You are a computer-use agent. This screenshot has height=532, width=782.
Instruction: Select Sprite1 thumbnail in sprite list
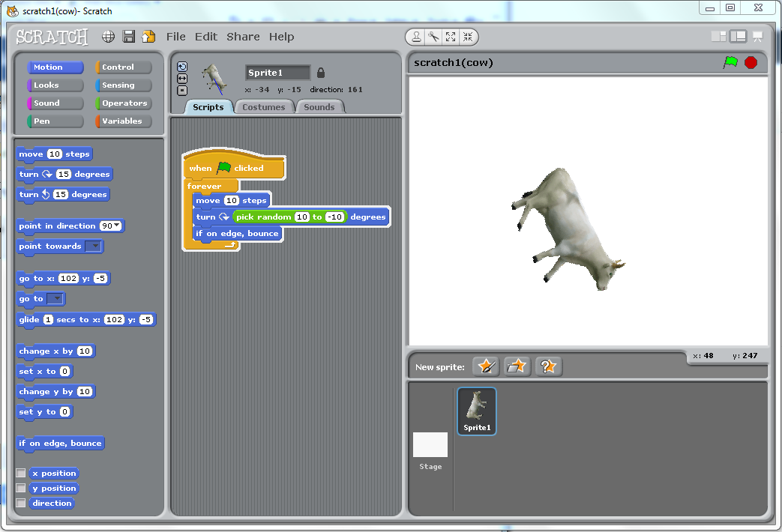coord(477,411)
